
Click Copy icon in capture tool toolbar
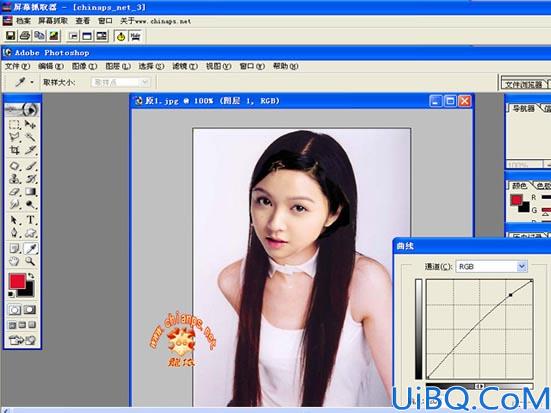(39, 36)
